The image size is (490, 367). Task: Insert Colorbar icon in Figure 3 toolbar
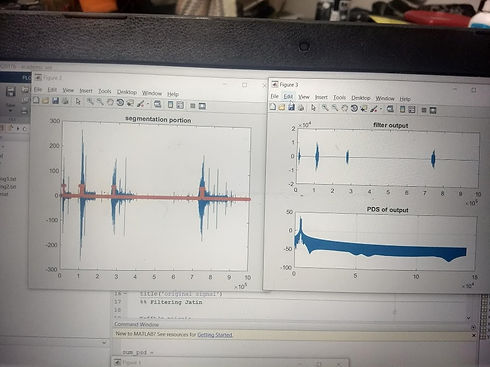pyautogui.click(x=402, y=109)
